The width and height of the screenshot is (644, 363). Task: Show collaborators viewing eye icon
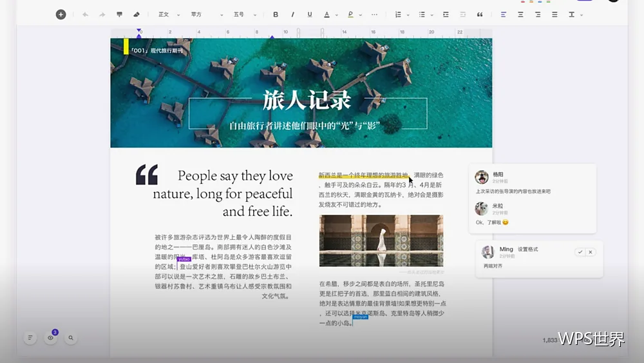pyautogui.click(x=50, y=337)
